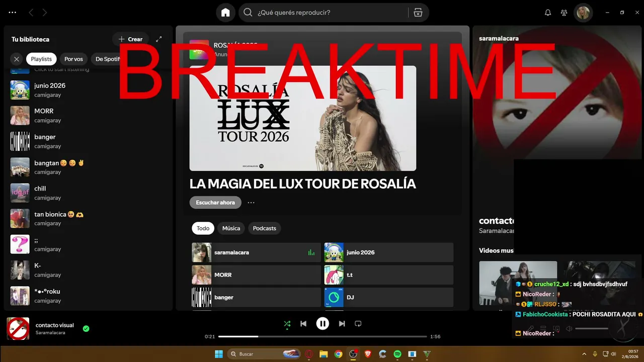Select the Todo tab
This screenshot has height=362, width=644.
(203, 228)
